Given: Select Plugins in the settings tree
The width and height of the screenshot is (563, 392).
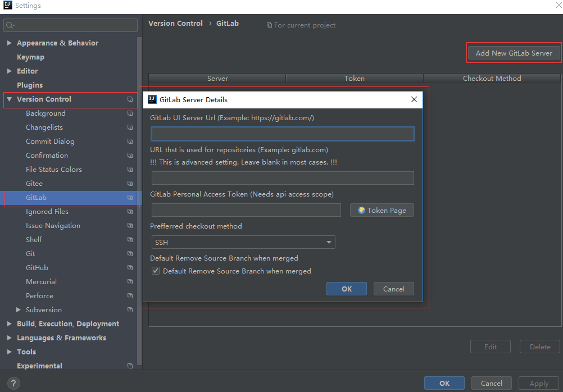Looking at the screenshot, I should 30,85.
